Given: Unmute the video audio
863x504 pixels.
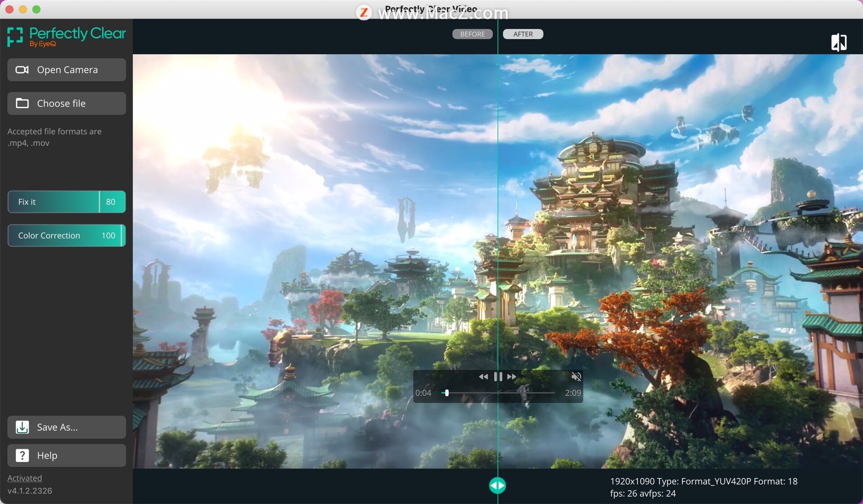Looking at the screenshot, I should tap(576, 376).
